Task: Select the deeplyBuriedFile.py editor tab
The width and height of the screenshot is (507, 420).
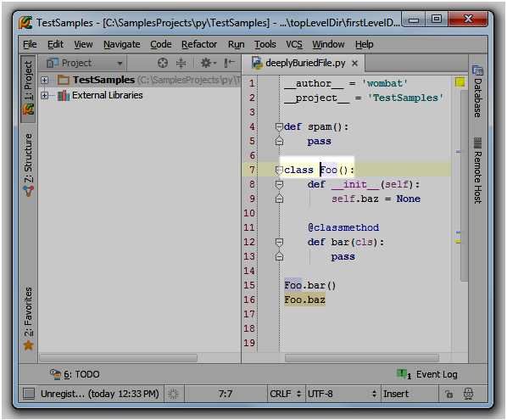Action: [305, 63]
